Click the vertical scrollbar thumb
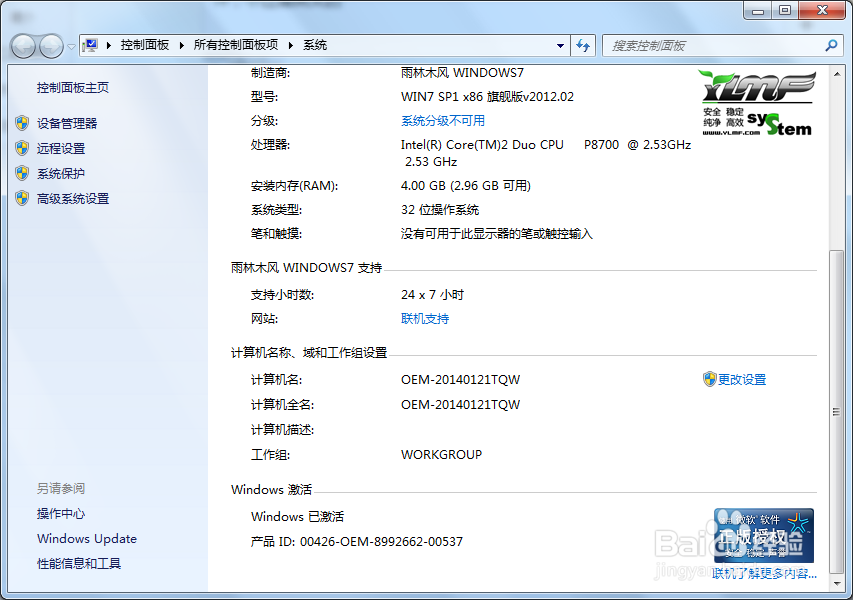 tap(837, 412)
